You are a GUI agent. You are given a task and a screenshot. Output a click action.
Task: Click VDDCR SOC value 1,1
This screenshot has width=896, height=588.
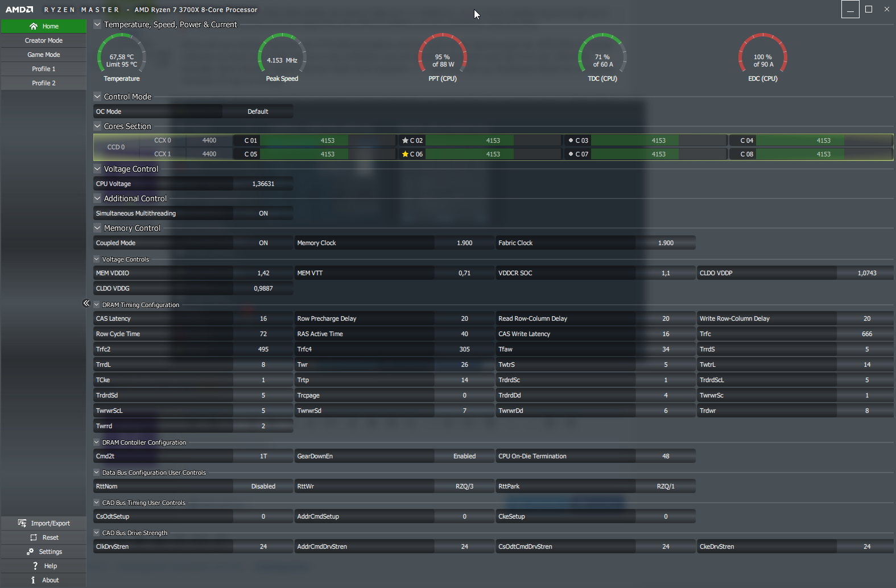[x=666, y=273]
